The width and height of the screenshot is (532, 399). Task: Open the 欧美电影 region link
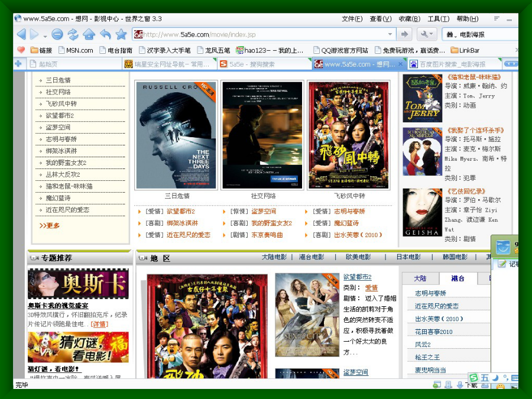[x=358, y=257]
